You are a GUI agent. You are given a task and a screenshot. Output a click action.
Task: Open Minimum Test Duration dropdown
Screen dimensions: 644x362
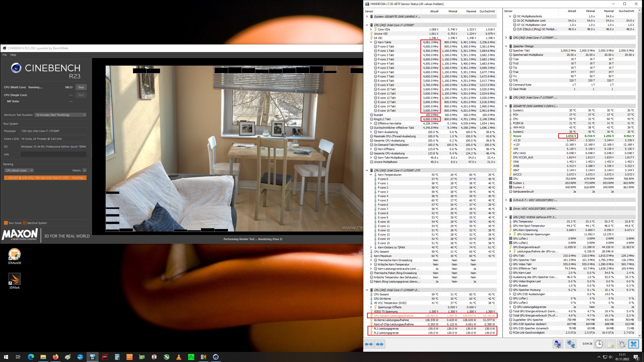pyautogui.click(x=60, y=115)
